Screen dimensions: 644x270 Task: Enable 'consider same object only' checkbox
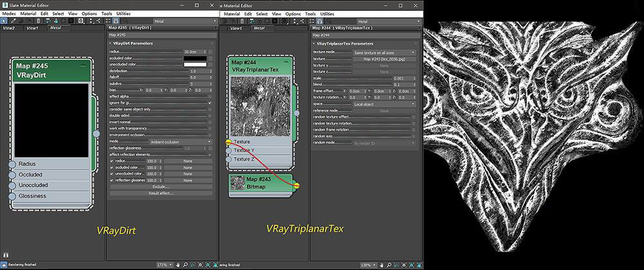[x=211, y=109]
